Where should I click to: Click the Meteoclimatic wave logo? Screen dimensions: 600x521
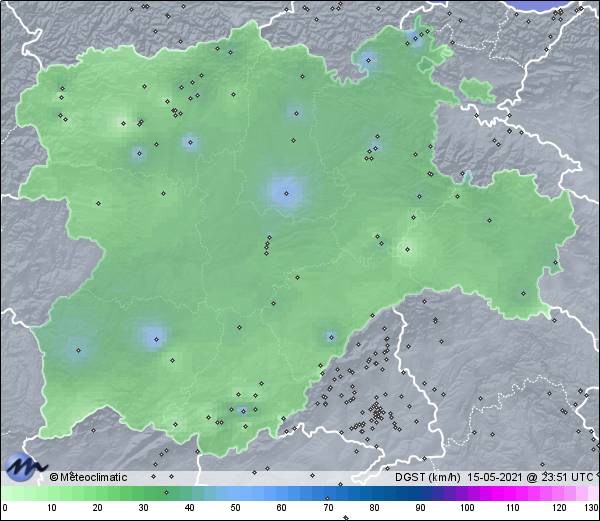pyautogui.click(x=25, y=467)
